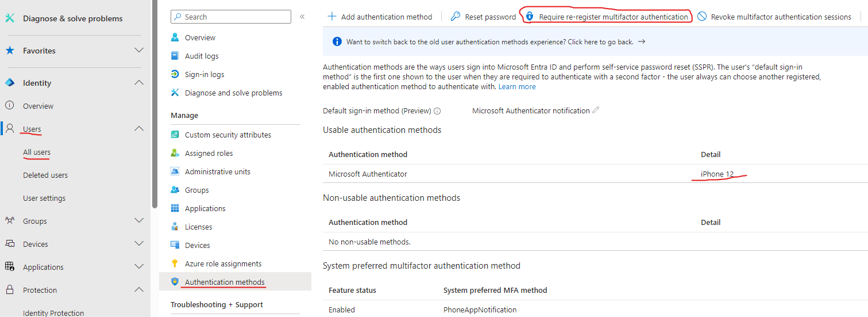Click the Enabled feature status value

[342, 310]
